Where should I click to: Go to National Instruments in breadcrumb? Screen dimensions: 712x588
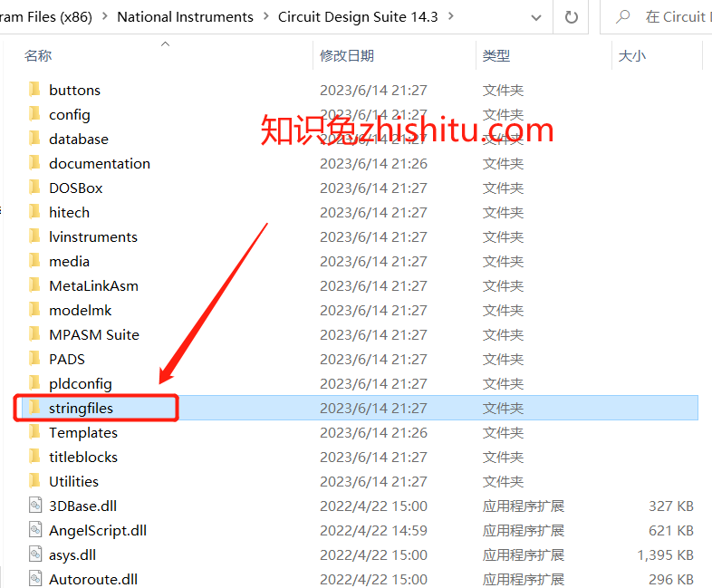point(185,17)
